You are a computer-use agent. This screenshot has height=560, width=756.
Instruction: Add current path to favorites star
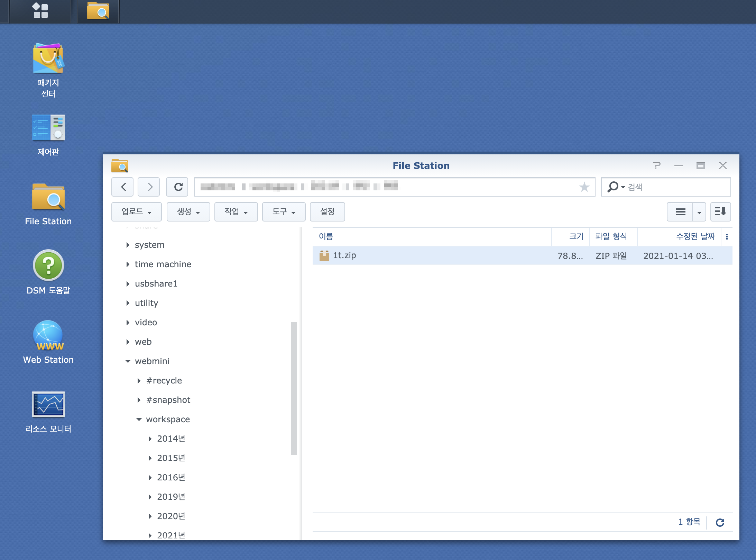(x=584, y=187)
